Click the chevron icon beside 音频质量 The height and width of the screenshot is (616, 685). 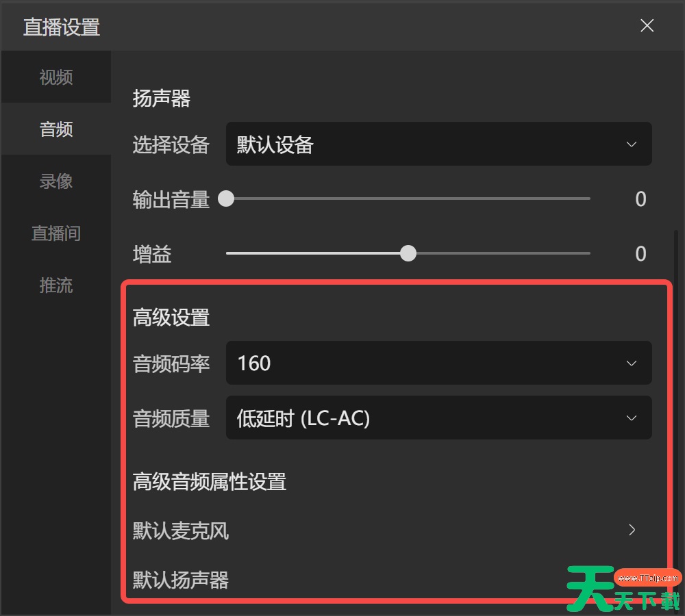pos(632,418)
